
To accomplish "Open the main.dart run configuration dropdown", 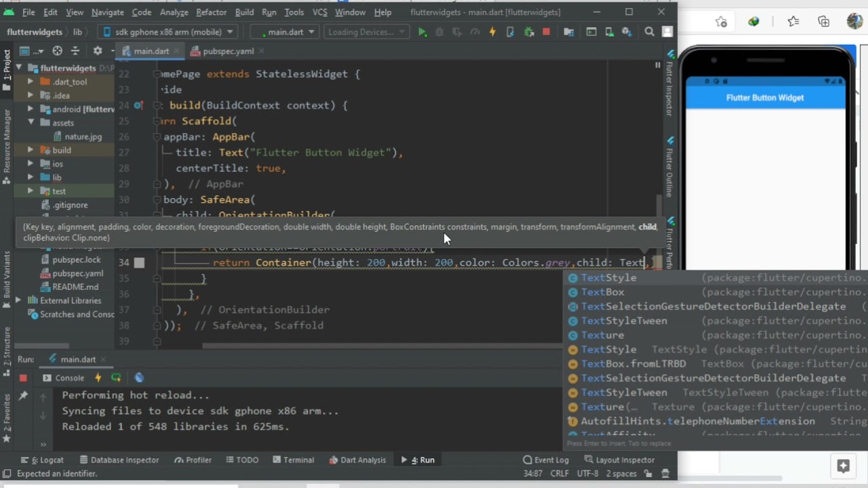I will click(285, 32).
